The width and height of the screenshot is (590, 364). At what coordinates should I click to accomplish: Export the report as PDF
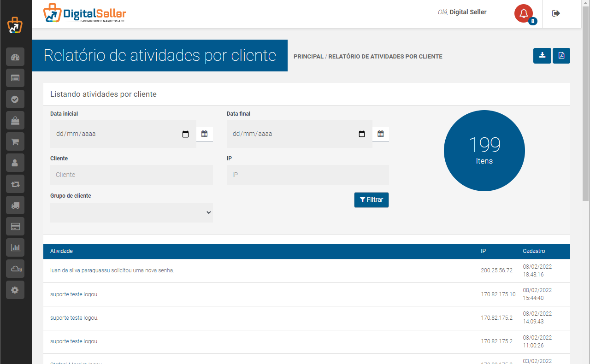tap(561, 56)
